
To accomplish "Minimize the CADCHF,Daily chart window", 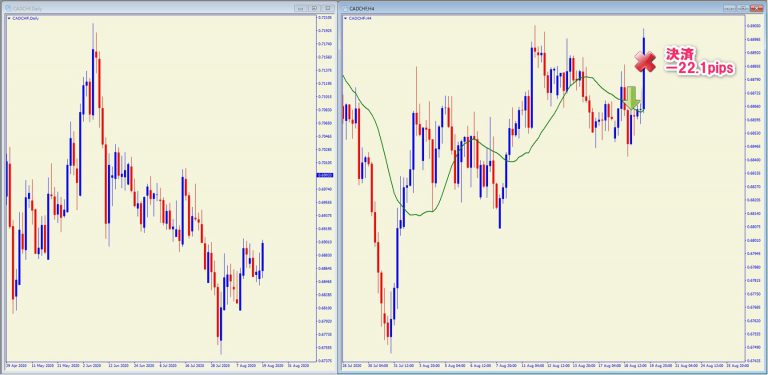I will pyautogui.click(x=300, y=8).
